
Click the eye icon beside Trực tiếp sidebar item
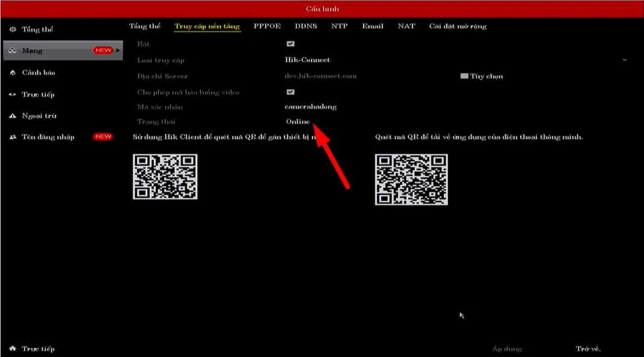coord(13,94)
